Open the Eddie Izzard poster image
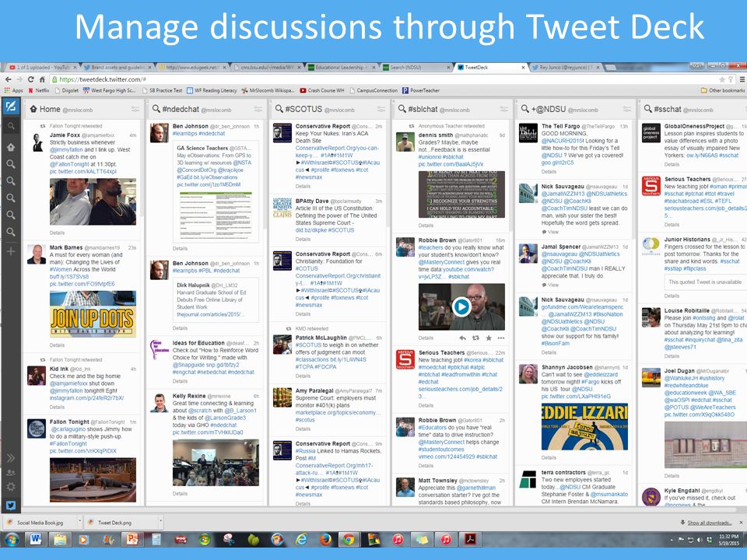Viewport: 747px width, 560px height. coord(584,427)
